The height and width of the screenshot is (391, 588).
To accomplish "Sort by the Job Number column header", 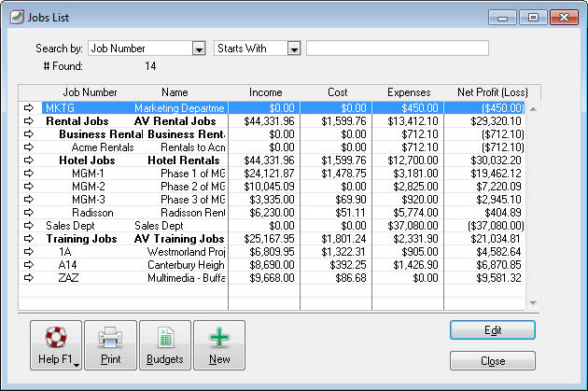I will (x=90, y=92).
